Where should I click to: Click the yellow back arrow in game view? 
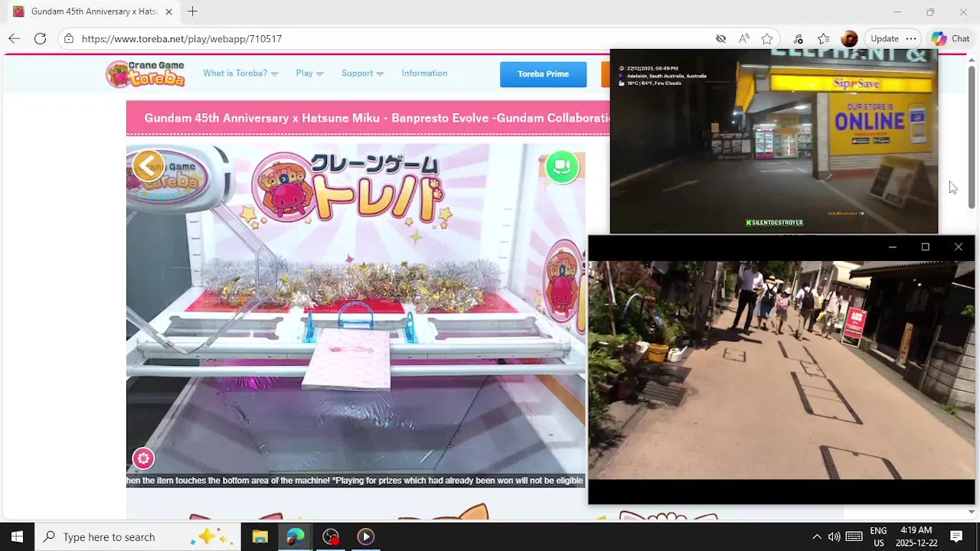point(148,165)
